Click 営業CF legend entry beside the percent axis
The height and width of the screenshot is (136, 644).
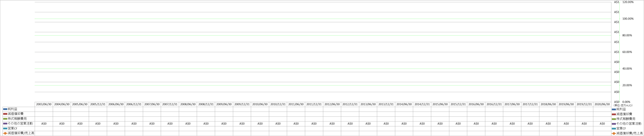619,129
